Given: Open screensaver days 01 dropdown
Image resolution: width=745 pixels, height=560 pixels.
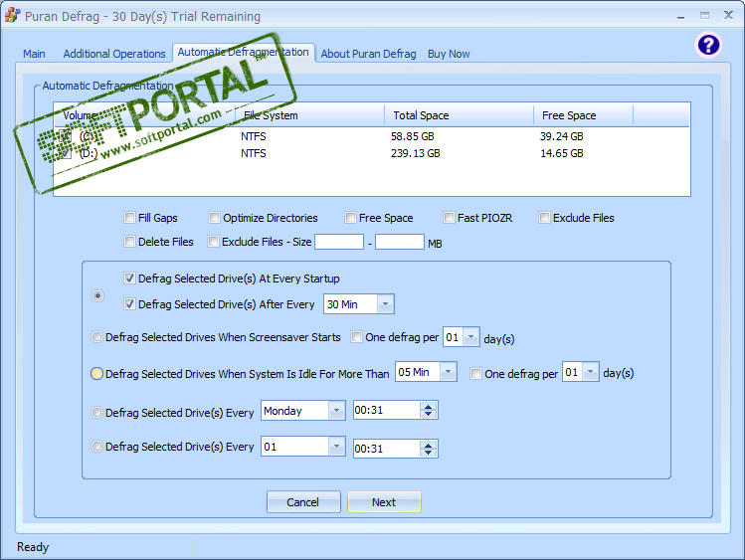Looking at the screenshot, I should pyautogui.click(x=470, y=337).
